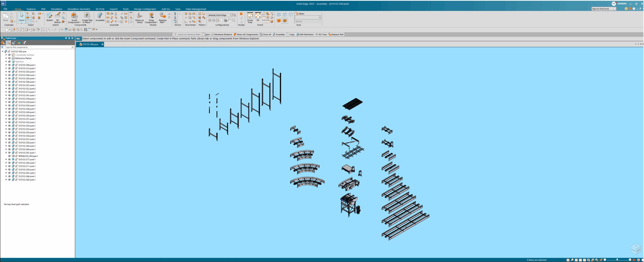Click the PathFinder filter funnel icon

(x=2, y=47)
